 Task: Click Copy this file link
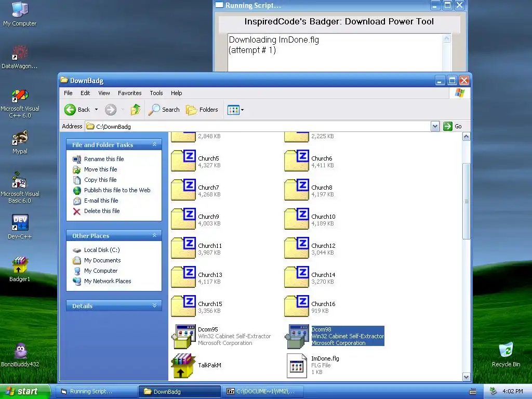tap(100, 180)
